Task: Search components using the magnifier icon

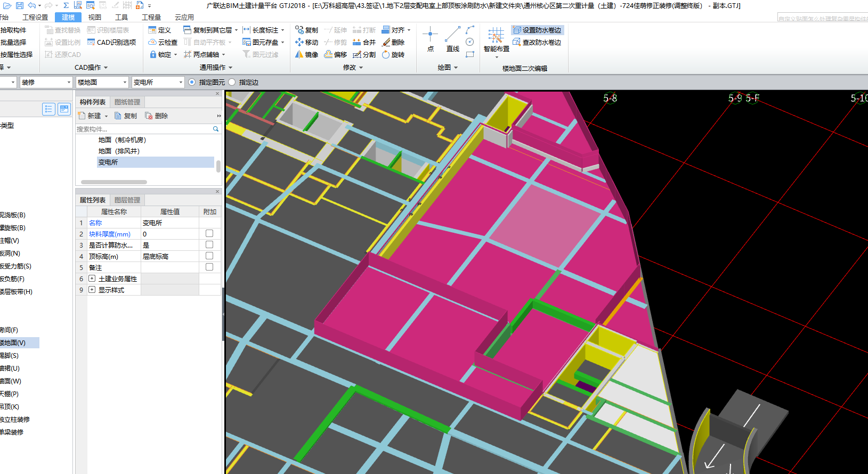Action: 216,129
